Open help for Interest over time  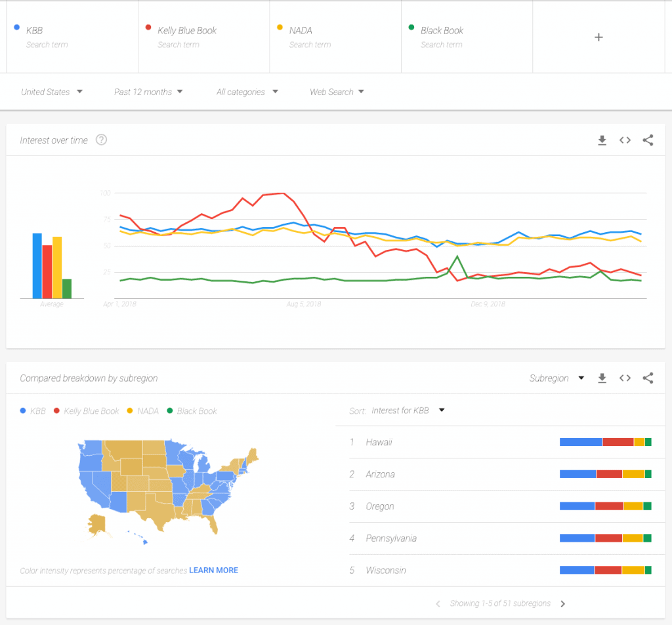(101, 140)
